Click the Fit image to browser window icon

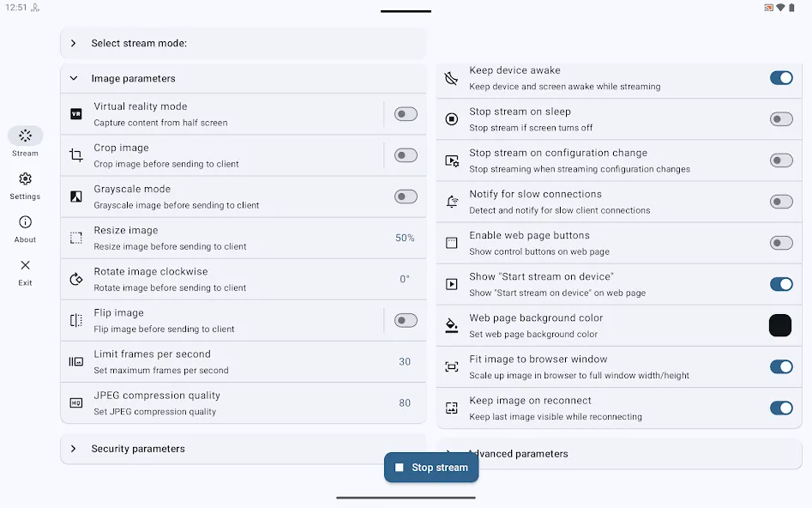[452, 367]
